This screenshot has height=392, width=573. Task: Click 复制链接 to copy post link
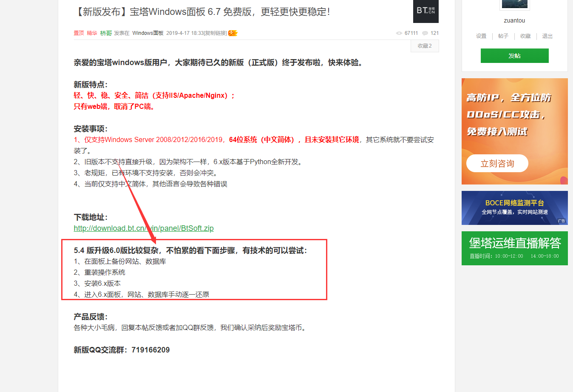click(x=216, y=33)
